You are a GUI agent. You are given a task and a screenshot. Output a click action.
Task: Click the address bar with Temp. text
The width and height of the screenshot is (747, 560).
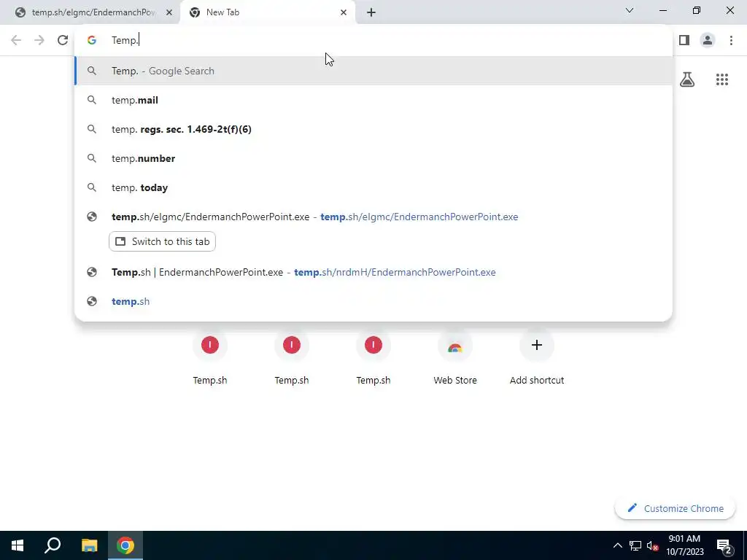coord(373,40)
